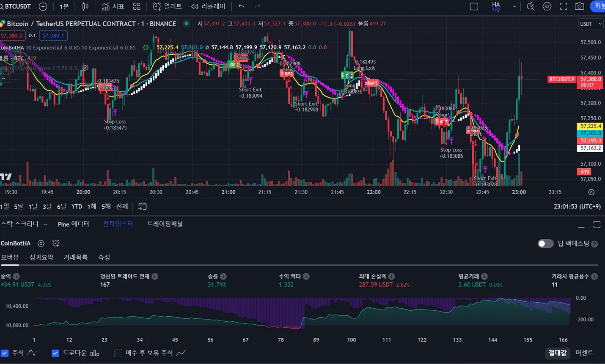
Task: Enter fullscreen mode
Action: [564, 6]
